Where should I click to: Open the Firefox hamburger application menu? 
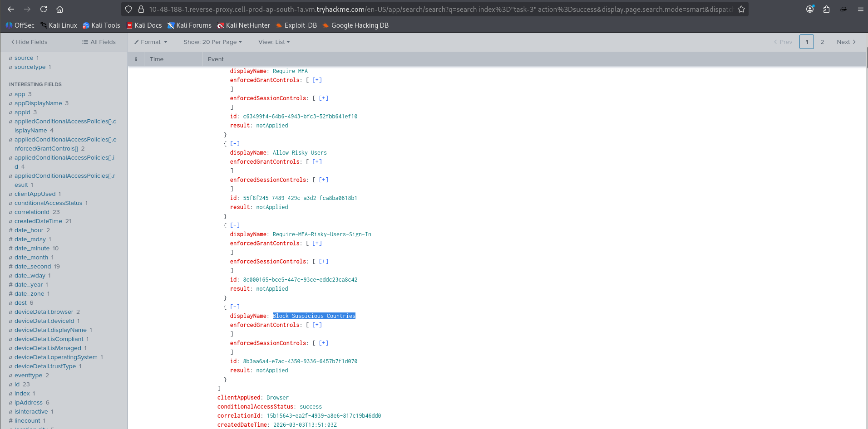(x=860, y=9)
